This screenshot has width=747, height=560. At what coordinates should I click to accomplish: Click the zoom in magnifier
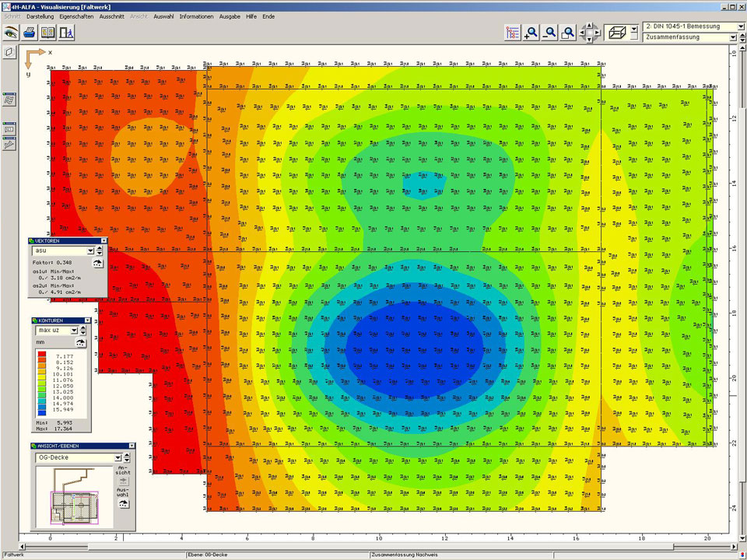click(531, 33)
